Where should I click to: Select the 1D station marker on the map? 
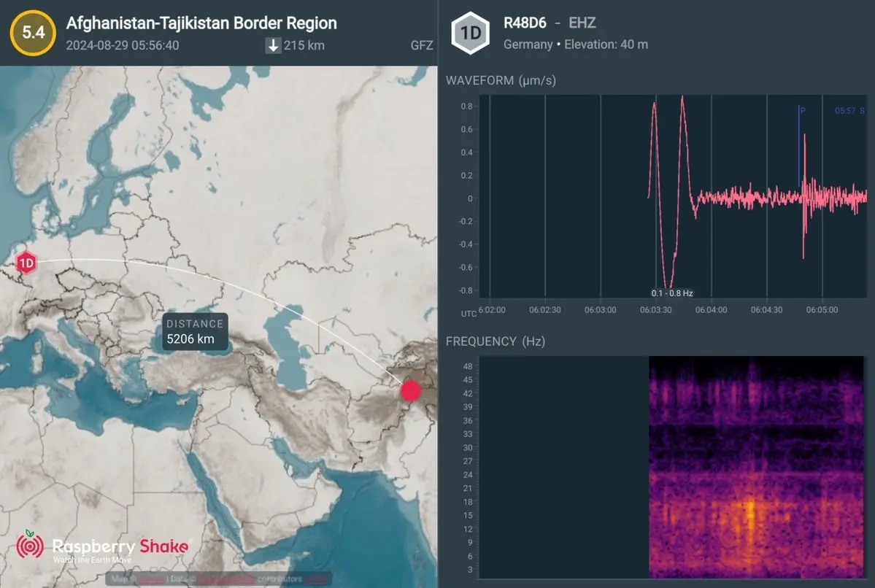pyautogui.click(x=26, y=263)
